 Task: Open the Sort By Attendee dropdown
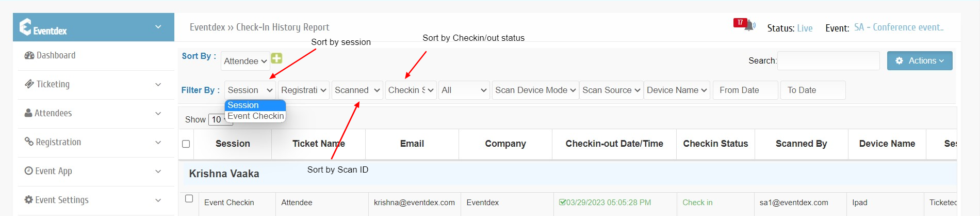coord(245,61)
